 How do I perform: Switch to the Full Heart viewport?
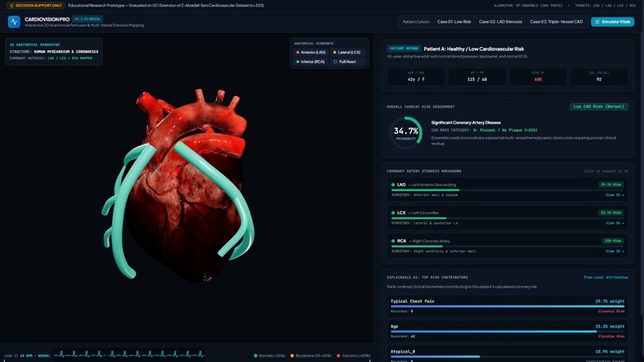pos(347,62)
